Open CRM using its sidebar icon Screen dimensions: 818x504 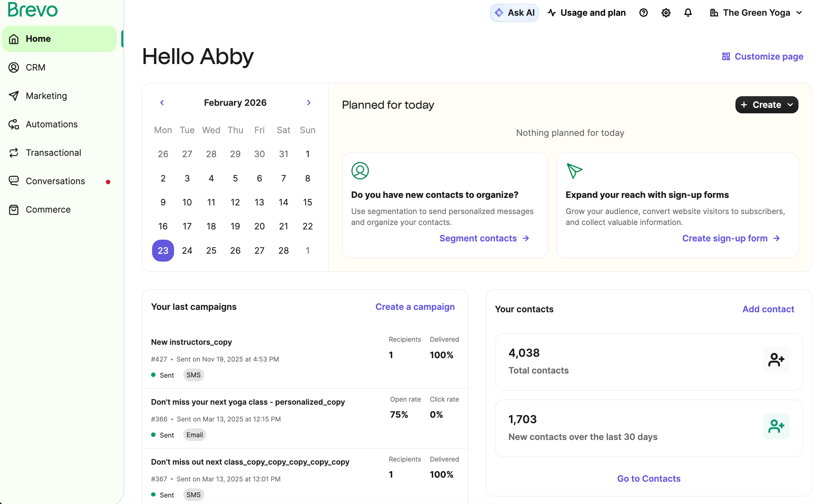point(14,67)
